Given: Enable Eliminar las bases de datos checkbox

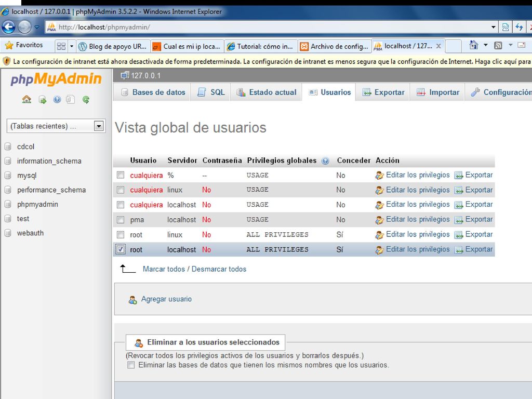Looking at the screenshot, I should point(131,365).
